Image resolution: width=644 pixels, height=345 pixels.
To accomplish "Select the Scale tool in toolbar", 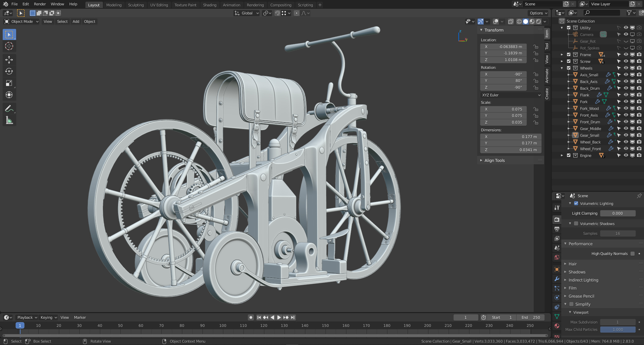I will click(x=9, y=83).
